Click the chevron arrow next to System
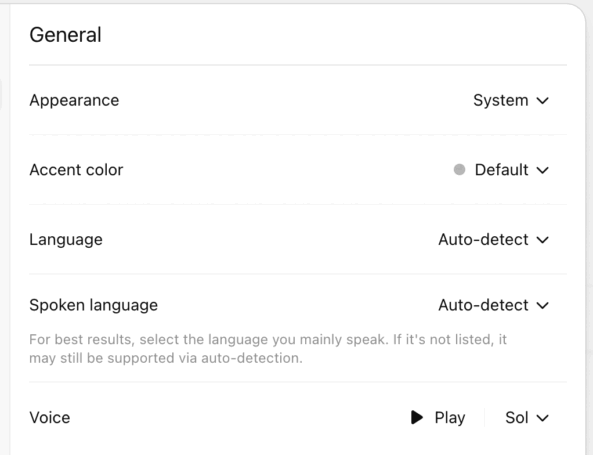Viewport: 593px width, 455px height. click(543, 101)
